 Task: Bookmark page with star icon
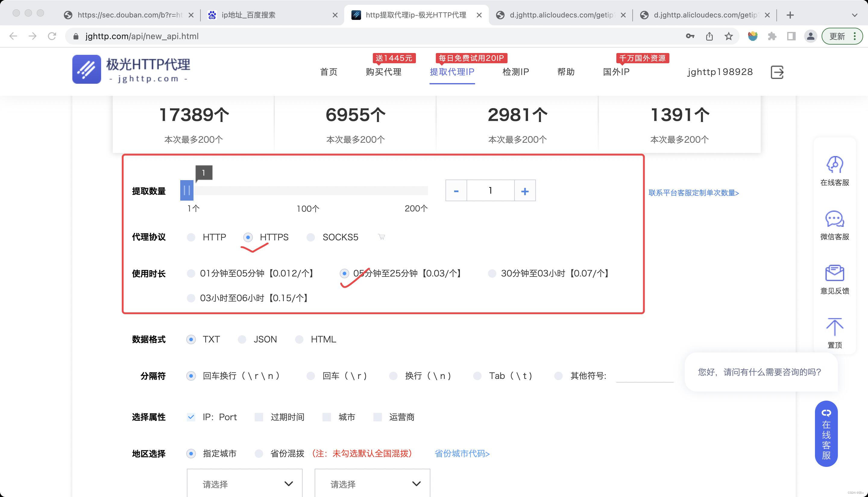point(728,36)
